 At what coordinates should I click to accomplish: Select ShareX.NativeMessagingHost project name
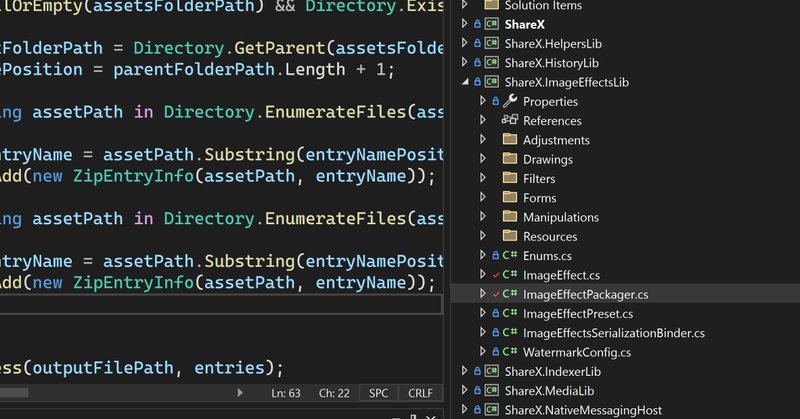point(583,410)
